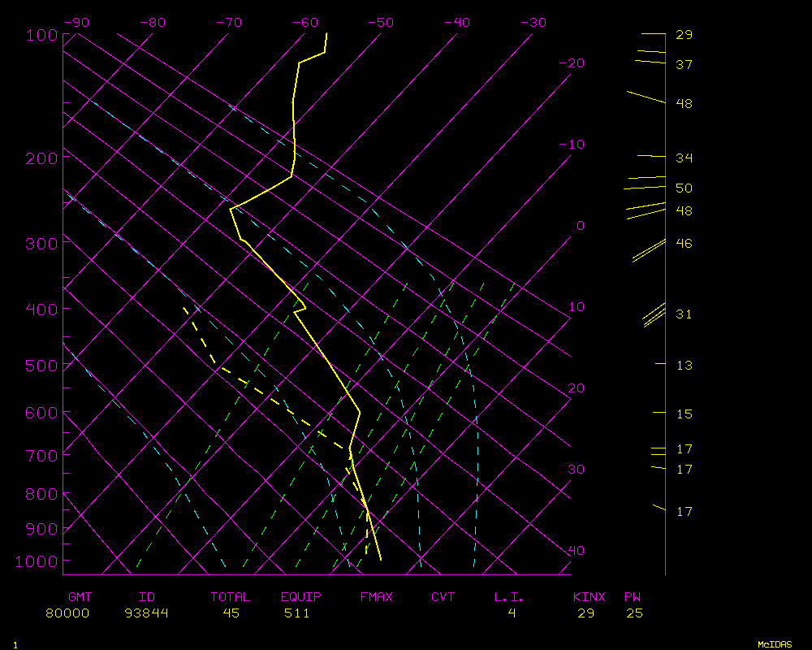Click the wind speed value 13
The height and width of the screenshot is (650, 812).
[684, 366]
